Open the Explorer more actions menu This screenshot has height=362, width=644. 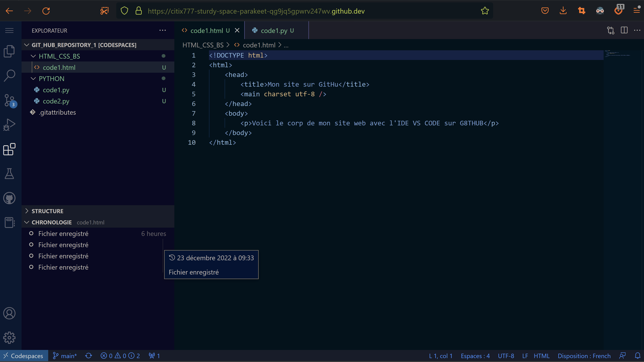tap(162, 30)
